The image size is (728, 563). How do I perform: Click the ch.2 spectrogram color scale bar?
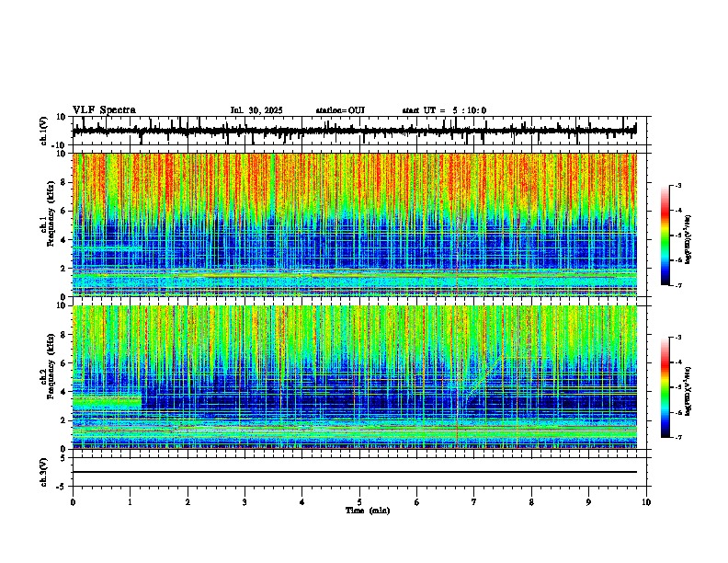(x=665, y=387)
